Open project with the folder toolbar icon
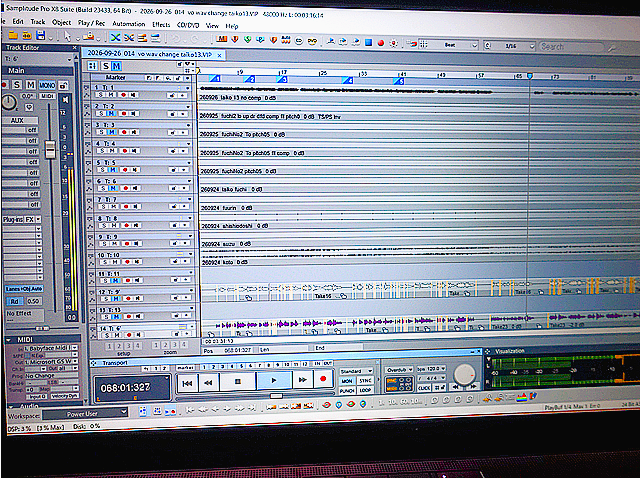The height and width of the screenshot is (478, 640). [x=13, y=36]
